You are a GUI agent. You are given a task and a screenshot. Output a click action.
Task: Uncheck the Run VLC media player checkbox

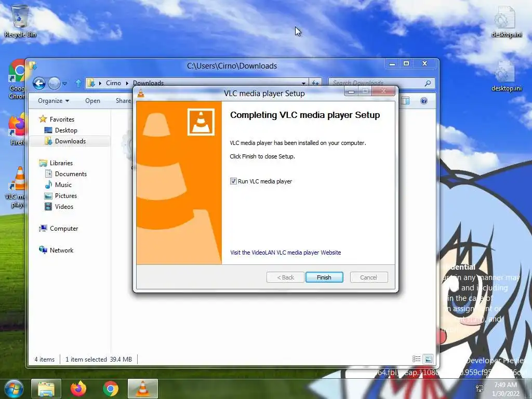click(x=233, y=181)
